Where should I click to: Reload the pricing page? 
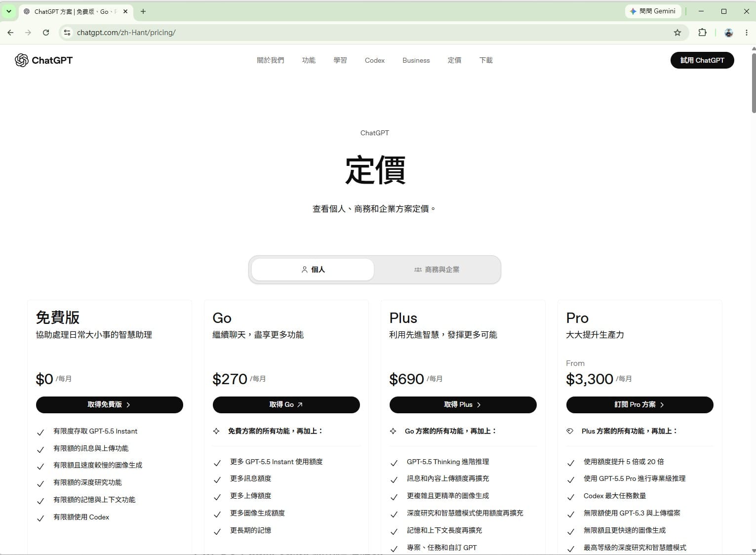click(x=46, y=33)
